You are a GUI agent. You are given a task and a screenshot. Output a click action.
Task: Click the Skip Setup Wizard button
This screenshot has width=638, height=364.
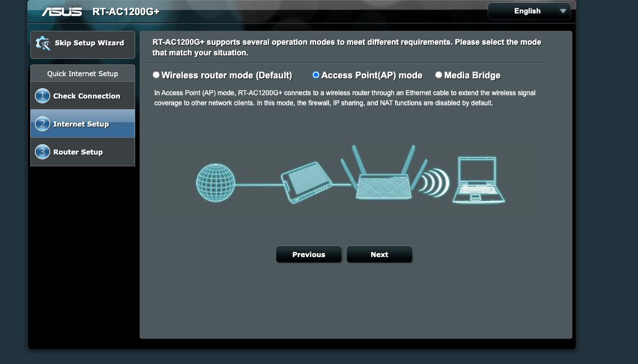click(82, 45)
